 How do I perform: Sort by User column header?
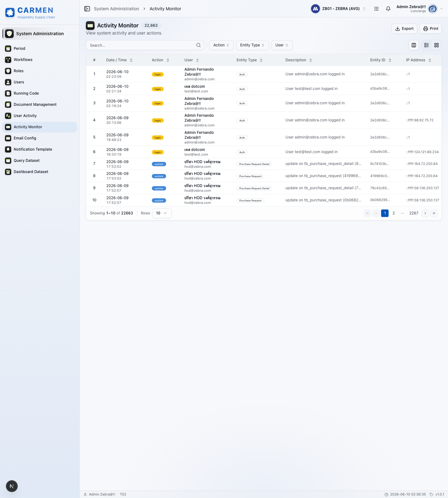click(192, 60)
